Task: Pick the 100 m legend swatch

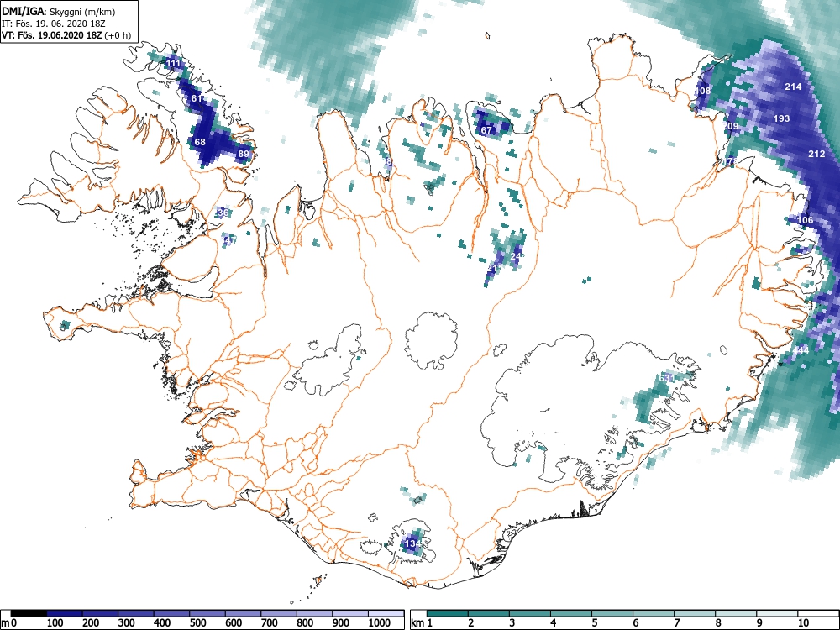Action: [x=65, y=613]
